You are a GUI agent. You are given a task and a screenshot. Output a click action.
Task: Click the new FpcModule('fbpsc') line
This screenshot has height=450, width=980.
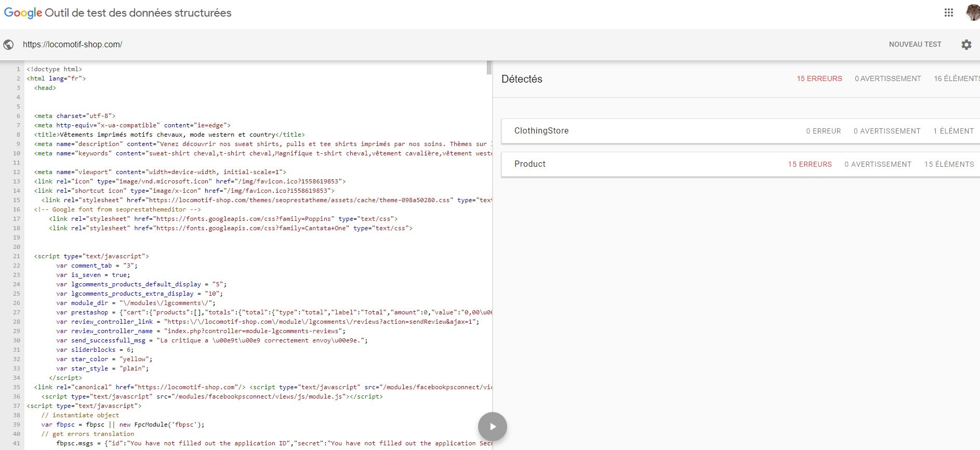point(123,425)
